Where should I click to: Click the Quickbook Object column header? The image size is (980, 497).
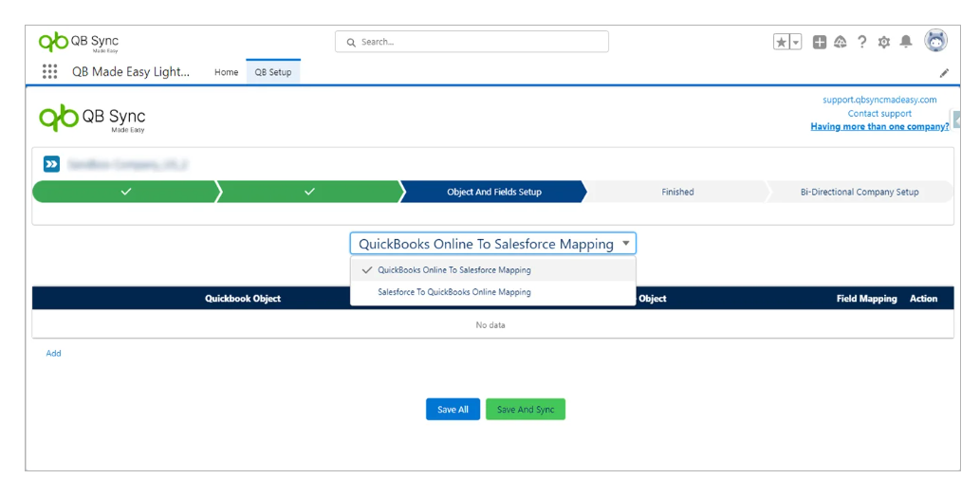(x=243, y=299)
